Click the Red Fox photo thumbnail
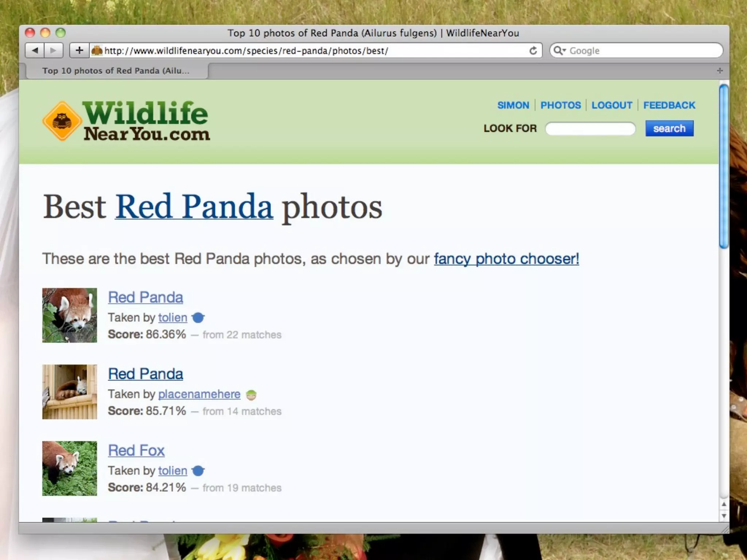 click(70, 468)
